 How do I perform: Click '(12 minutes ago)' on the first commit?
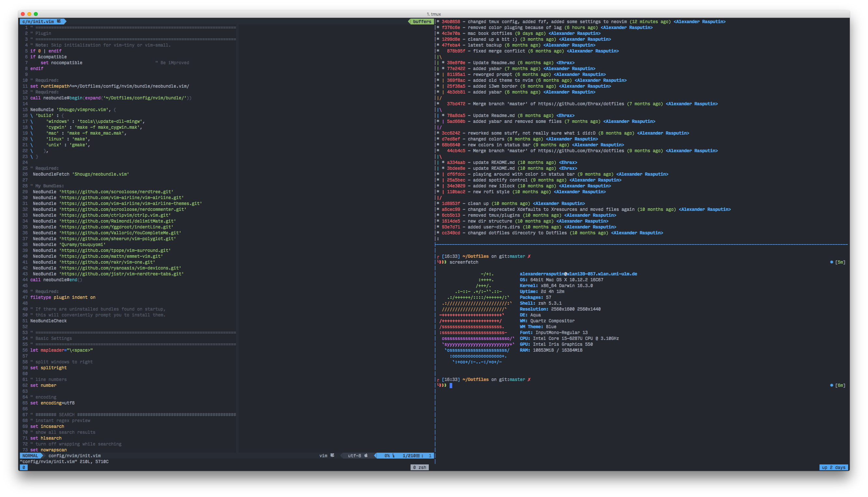[x=650, y=22]
